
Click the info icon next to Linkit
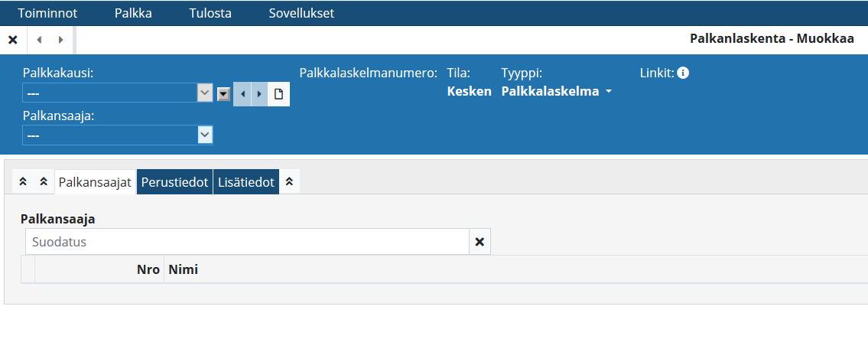click(x=684, y=73)
